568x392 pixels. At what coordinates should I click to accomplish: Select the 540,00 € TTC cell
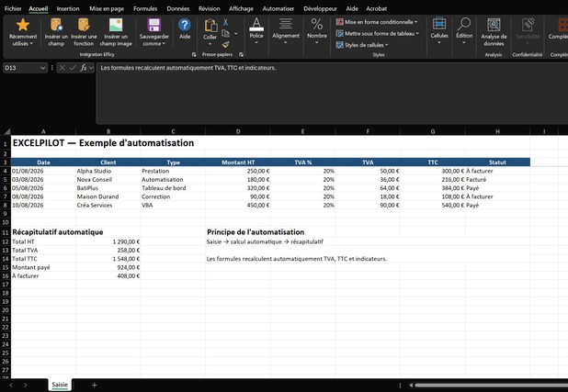(x=433, y=206)
